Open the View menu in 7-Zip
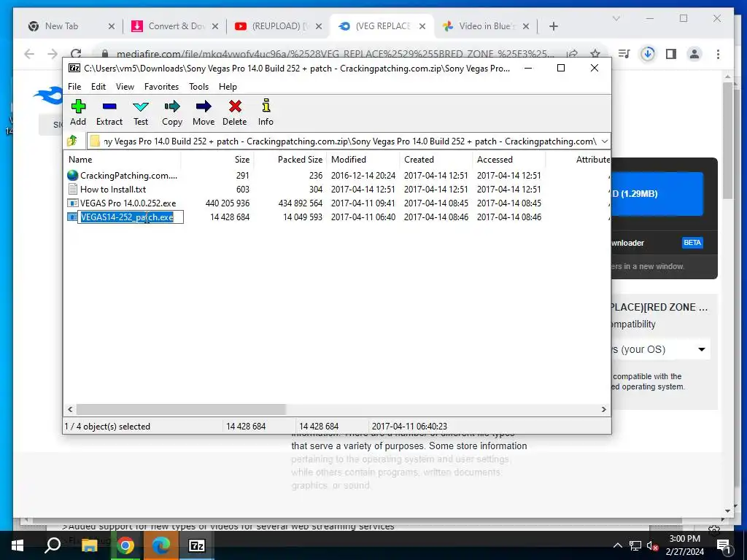 [x=125, y=87]
